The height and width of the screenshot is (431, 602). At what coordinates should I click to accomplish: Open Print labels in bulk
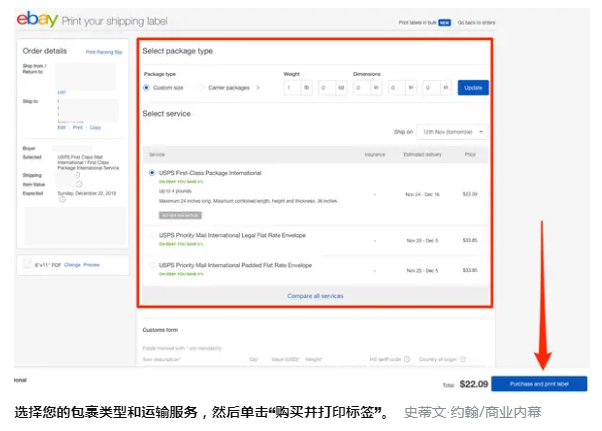coord(417,23)
